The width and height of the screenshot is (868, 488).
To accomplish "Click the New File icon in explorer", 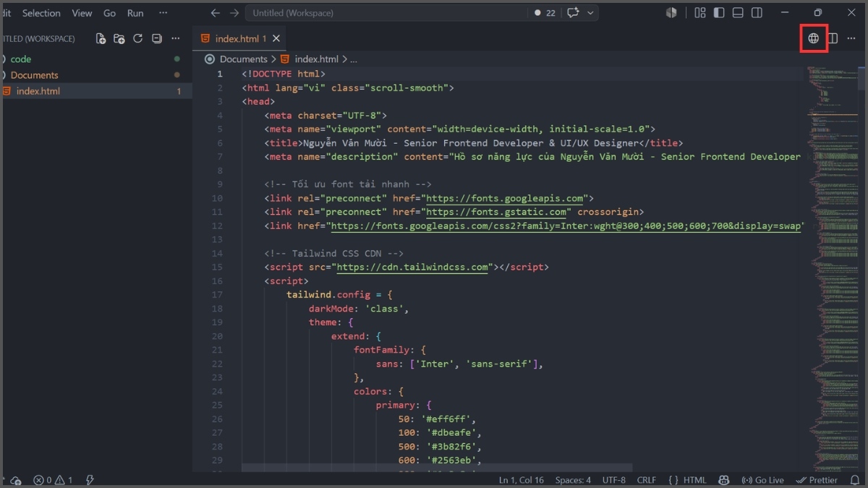I will pos(101,38).
